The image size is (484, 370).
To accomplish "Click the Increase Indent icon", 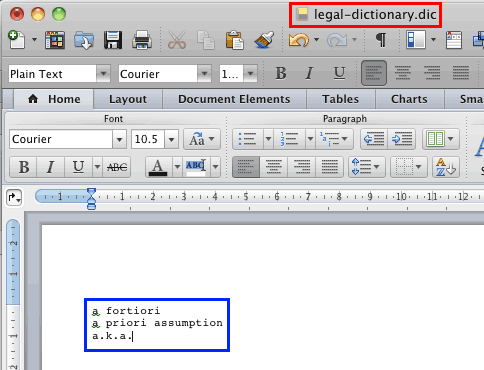I will click(402, 139).
